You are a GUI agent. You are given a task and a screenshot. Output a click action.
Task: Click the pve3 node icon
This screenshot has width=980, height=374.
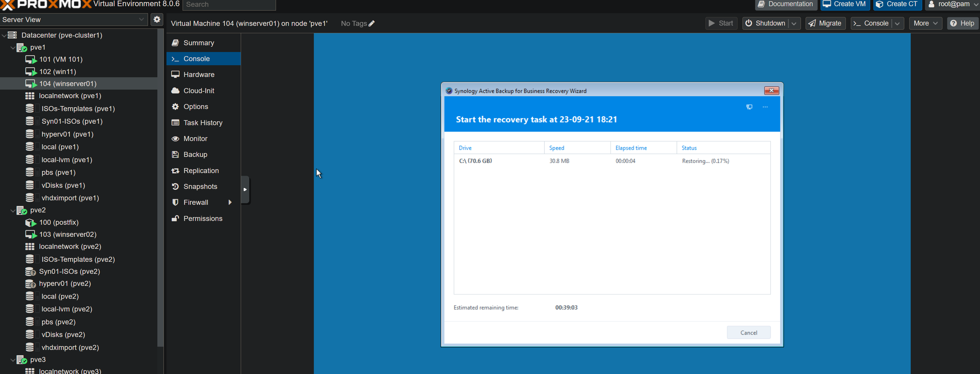point(22,360)
